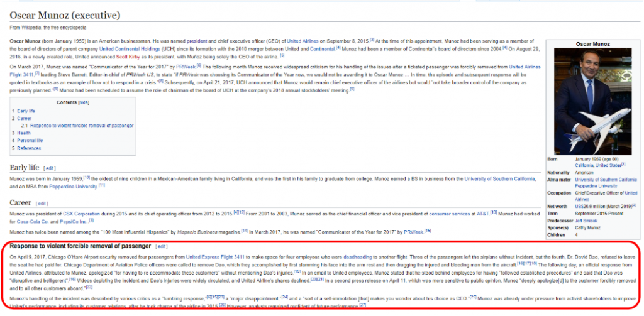Select 'US$26.9 million' net worth value
Image resolution: width=644 pixels, height=316 pixels.
point(591,207)
